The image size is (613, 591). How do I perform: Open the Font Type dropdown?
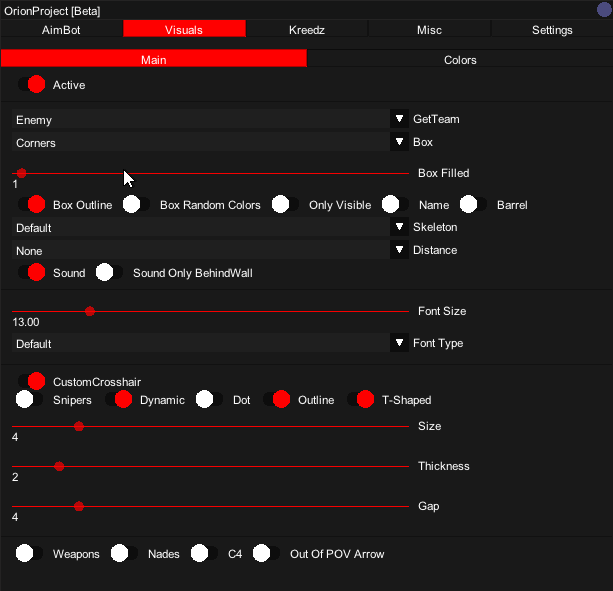coord(399,343)
